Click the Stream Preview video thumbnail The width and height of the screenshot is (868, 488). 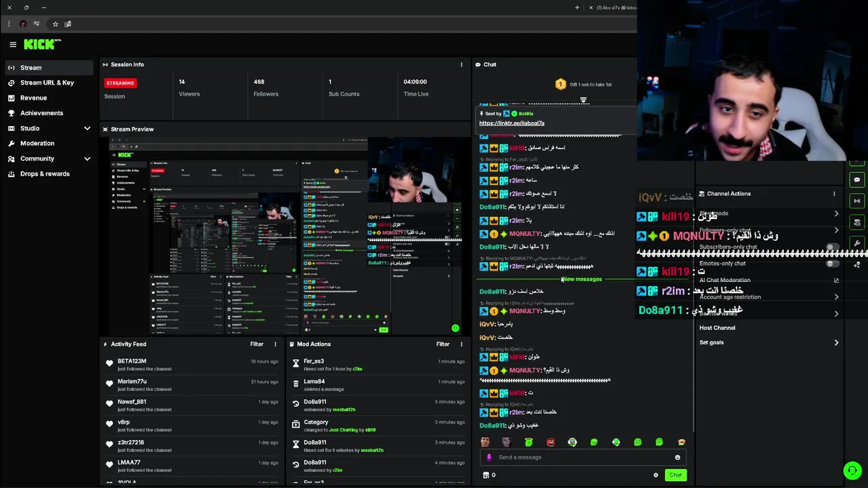coord(285,235)
